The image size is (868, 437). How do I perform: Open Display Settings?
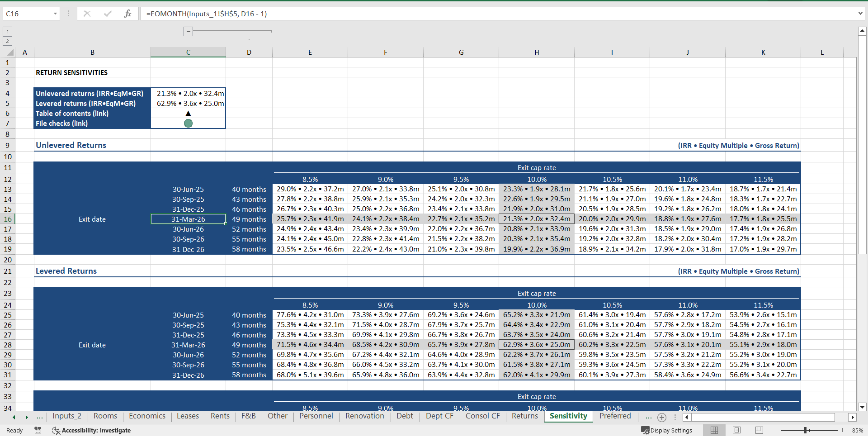pos(667,431)
